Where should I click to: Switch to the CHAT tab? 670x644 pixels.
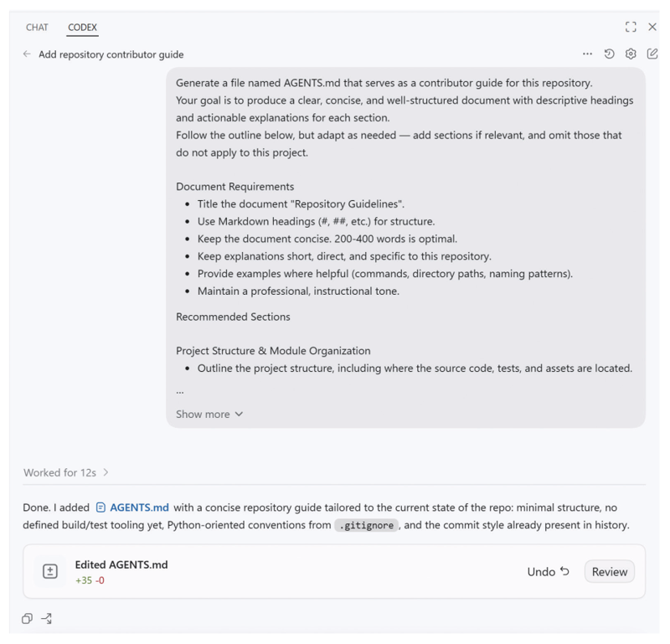(37, 28)
